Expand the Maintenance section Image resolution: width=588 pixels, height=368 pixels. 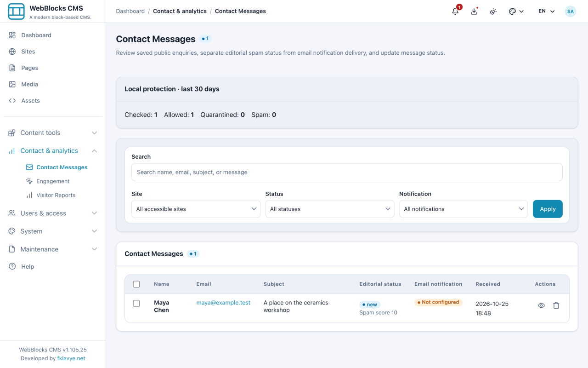click(x=53, y=249)
